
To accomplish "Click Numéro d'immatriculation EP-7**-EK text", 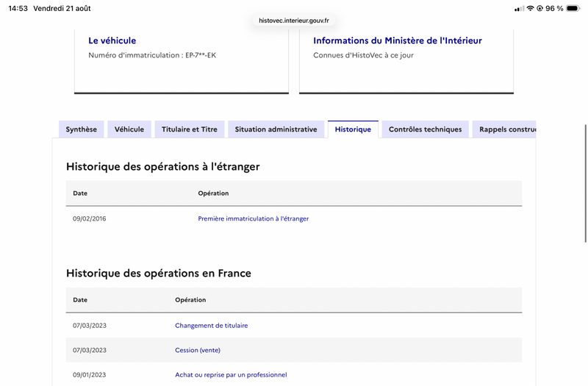I will point(152,55).
